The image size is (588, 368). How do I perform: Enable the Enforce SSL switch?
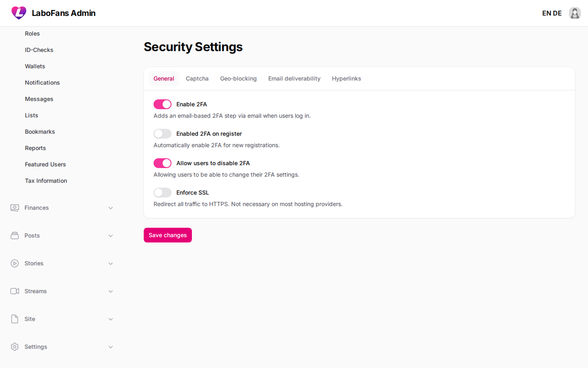163,193
